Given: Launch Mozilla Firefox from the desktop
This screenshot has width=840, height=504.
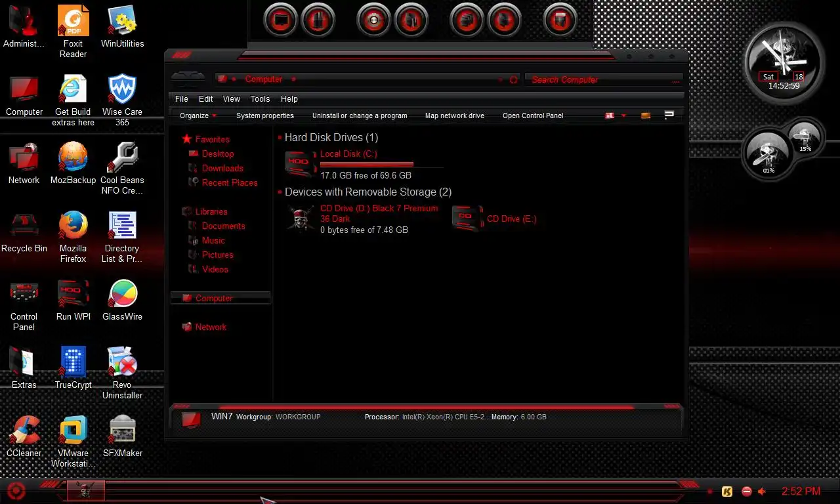Looking at the screenshot, I should pos(73,237).
